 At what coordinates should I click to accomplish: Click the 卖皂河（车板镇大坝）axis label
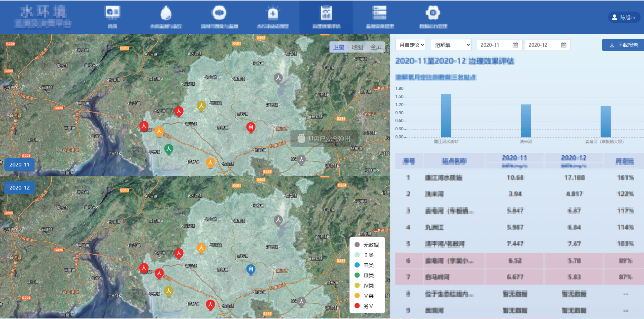click(x=605, y=142)
